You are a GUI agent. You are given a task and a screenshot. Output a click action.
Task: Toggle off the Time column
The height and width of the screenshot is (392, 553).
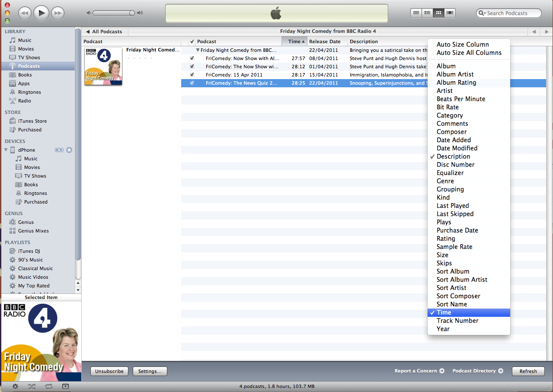469,312
